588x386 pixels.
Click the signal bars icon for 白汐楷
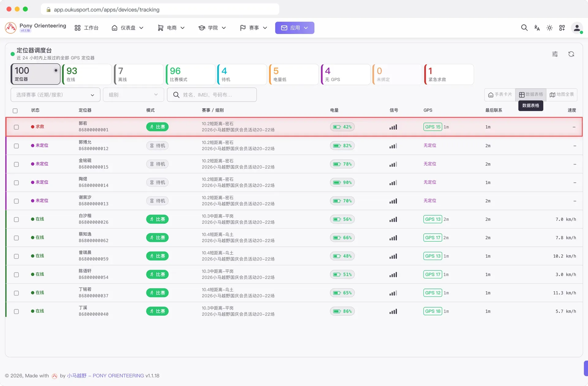pos(393,219)
